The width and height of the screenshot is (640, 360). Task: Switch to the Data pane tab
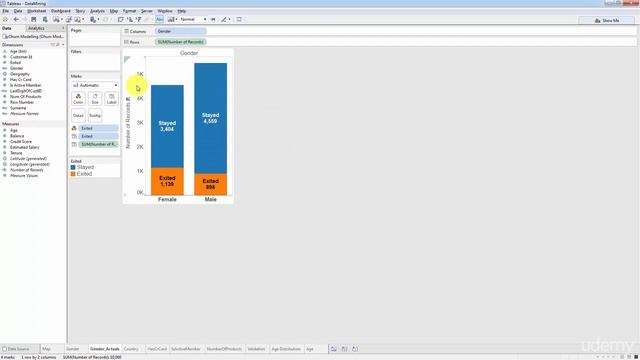coord(7,28)
